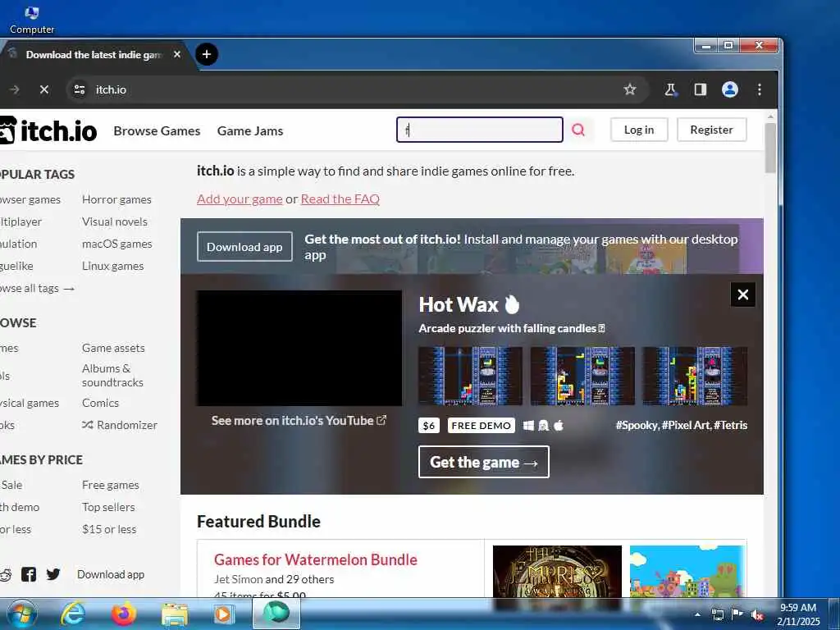Viewport: 840px width, 630px height.
Task: Open Game assets category
Action: click(113, 348)
